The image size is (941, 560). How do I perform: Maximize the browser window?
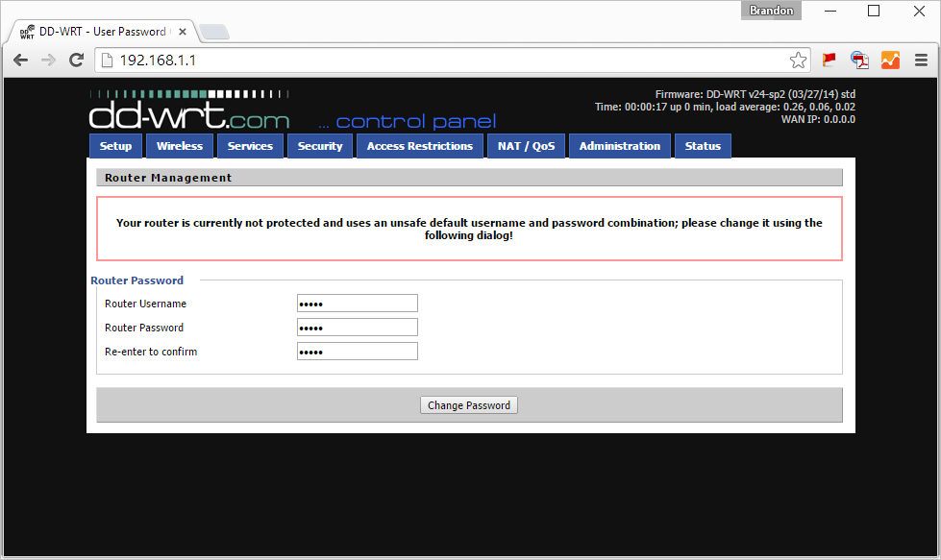click(x=874, y=11)
